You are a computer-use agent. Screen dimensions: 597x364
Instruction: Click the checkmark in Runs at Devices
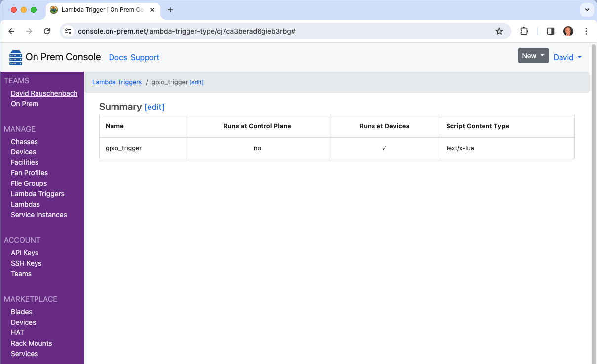(x=384, y=148)
